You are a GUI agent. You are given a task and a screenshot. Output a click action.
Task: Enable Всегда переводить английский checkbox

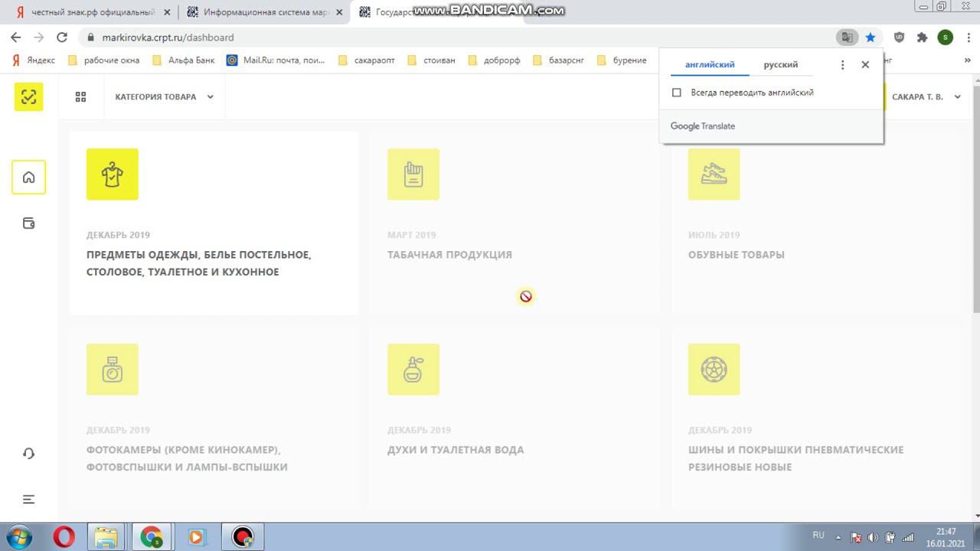tap(676, 93)
